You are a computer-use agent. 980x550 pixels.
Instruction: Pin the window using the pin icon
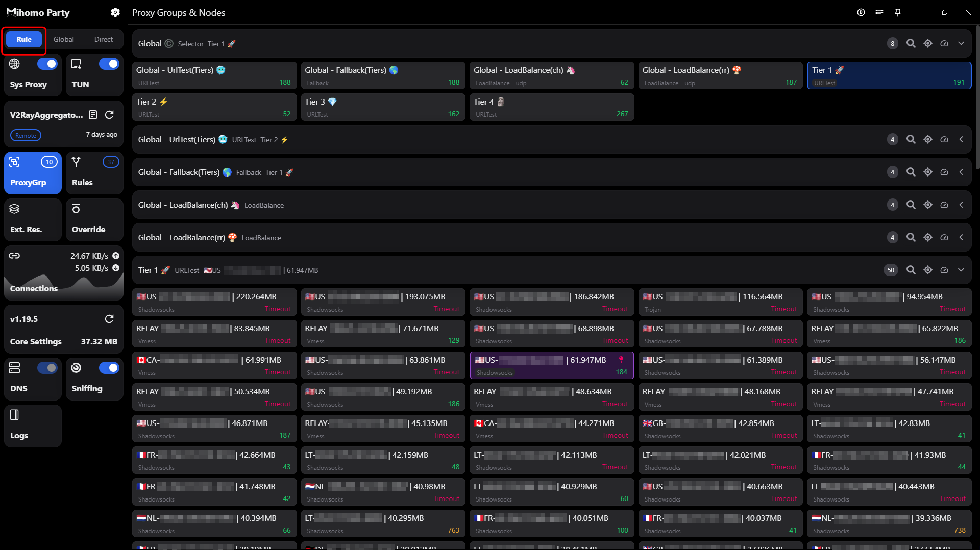click(x=898, y=12)
